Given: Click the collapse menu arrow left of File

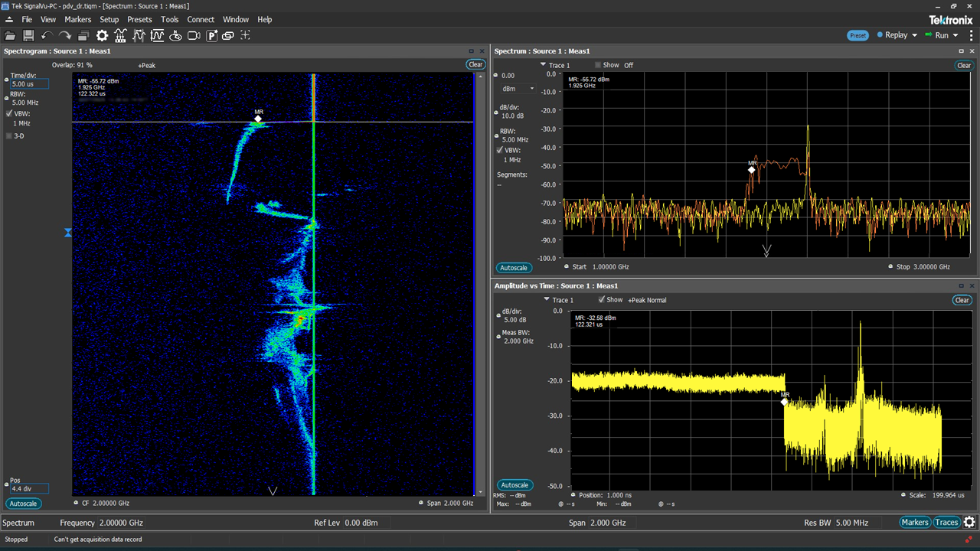Looking at the screenshot, I should (x=9, y=19).
